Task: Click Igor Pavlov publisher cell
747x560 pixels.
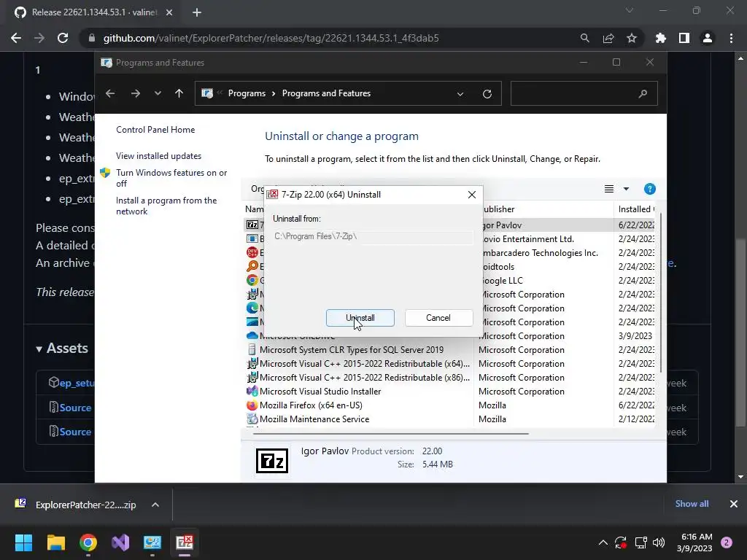Action: click(x=502, y=225)
